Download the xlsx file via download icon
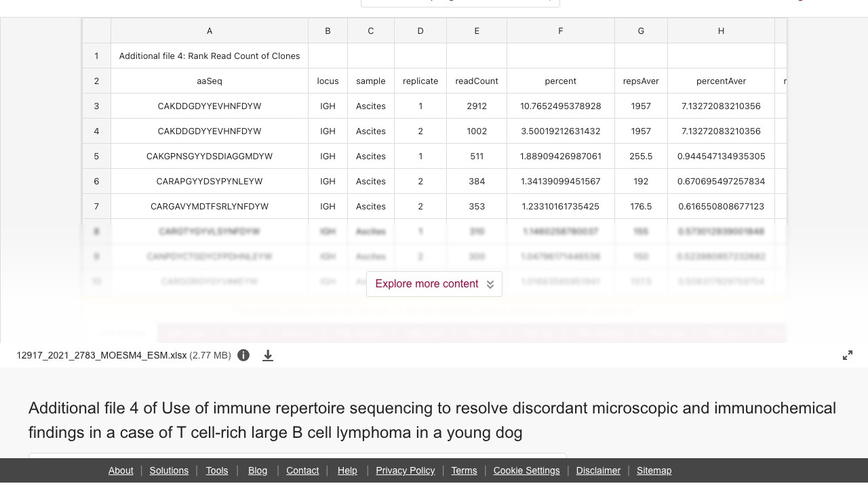Screen dimensions: 868x488 point(268,355)
